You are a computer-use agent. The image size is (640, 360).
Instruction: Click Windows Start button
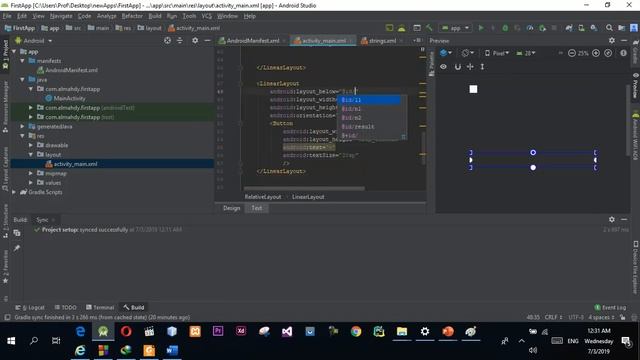(x=11, y=340)
